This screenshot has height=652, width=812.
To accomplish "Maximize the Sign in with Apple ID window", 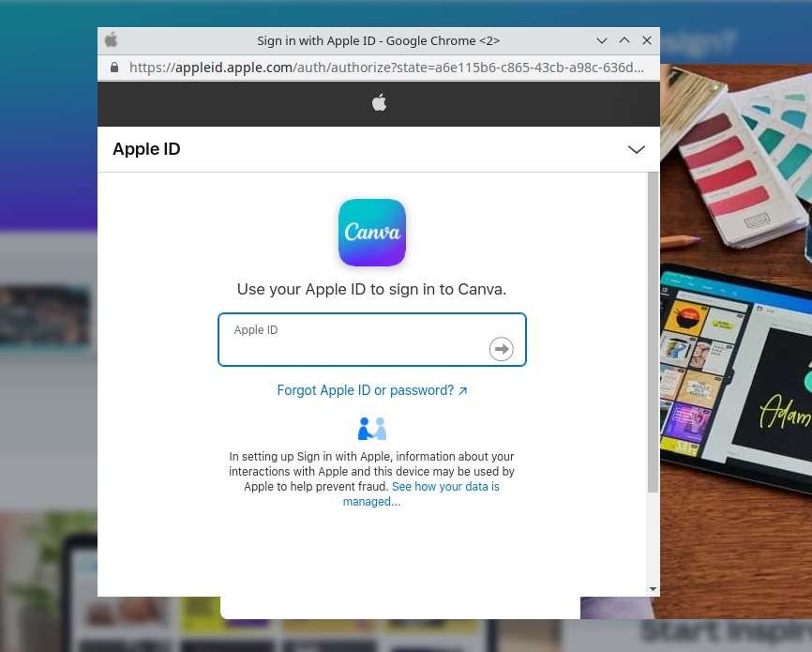I will point(624,40).
